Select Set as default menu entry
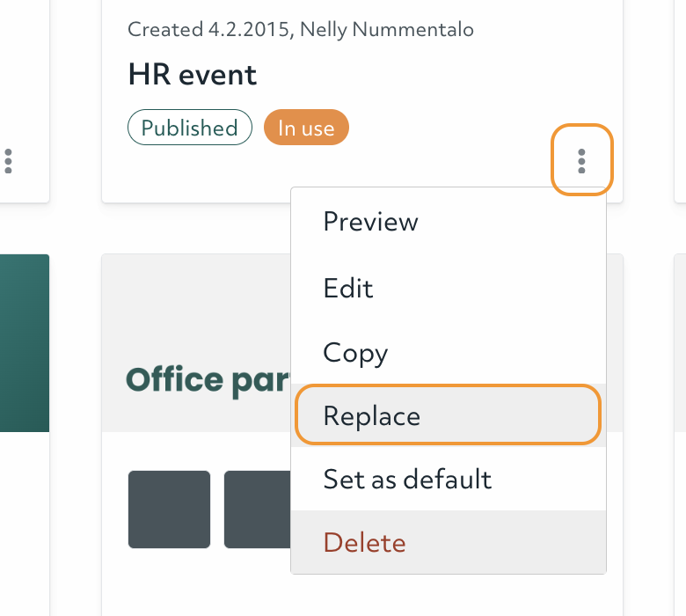 407,479
